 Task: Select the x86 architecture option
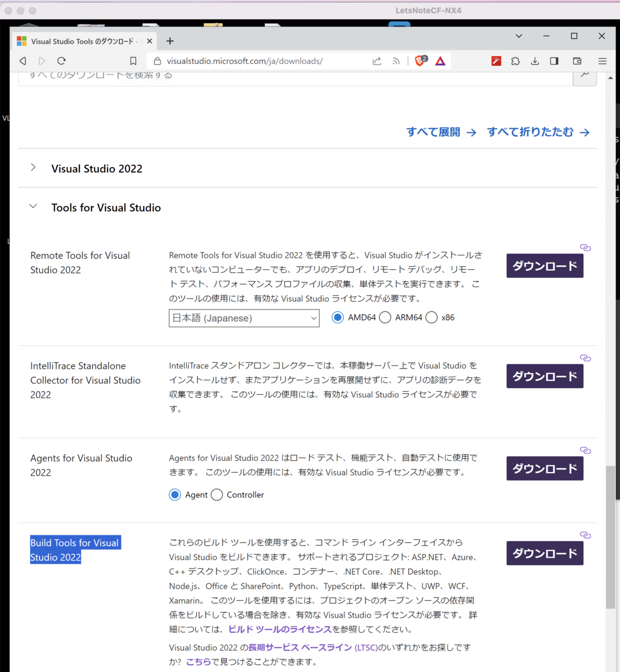point(431,318)
